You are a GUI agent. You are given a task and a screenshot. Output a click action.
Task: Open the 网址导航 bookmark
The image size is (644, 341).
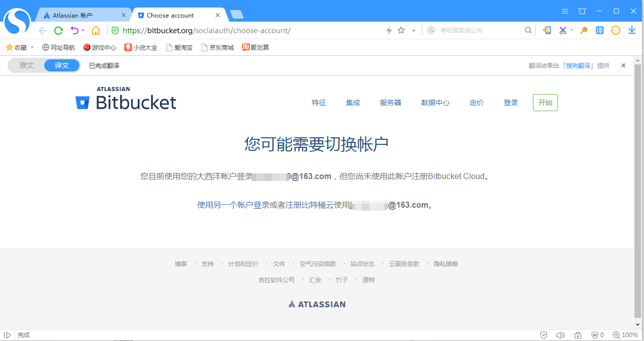point(58,47)
